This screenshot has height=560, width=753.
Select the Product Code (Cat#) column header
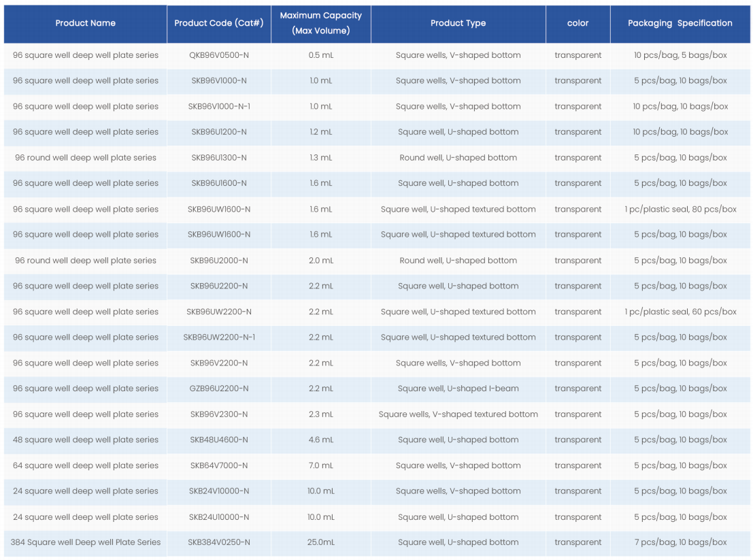point(218,23)
